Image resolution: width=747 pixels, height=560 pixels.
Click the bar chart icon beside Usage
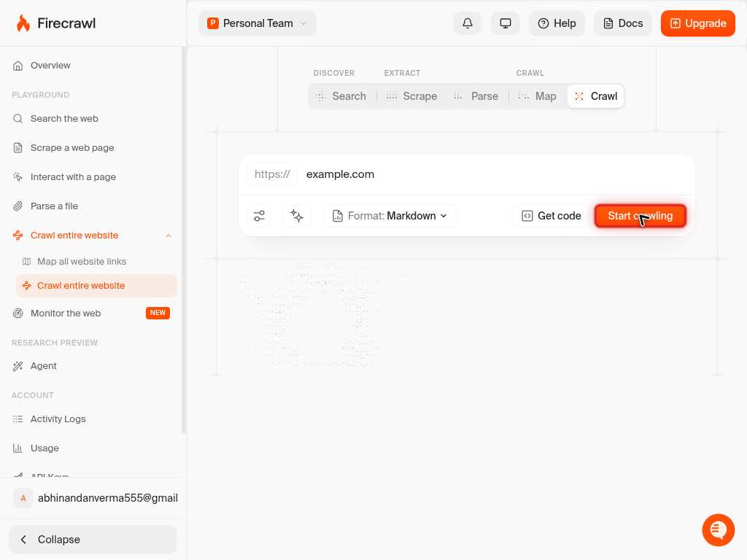(18, 448)
